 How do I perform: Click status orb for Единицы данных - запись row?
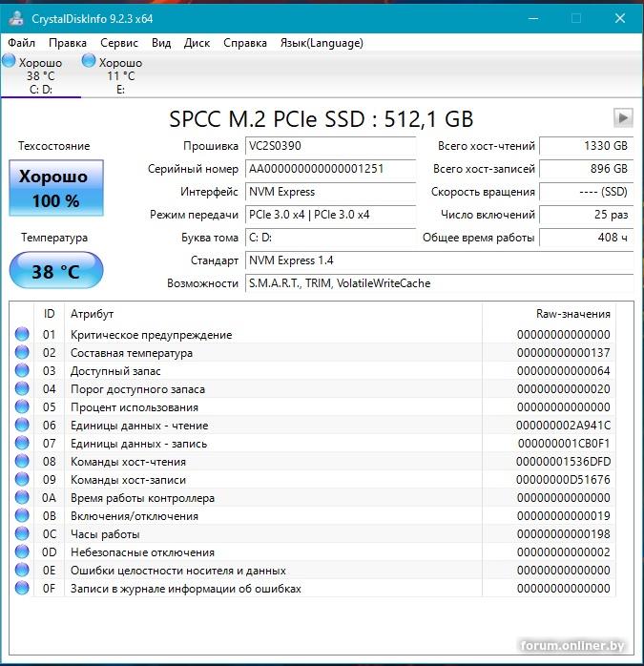[22, 443]
